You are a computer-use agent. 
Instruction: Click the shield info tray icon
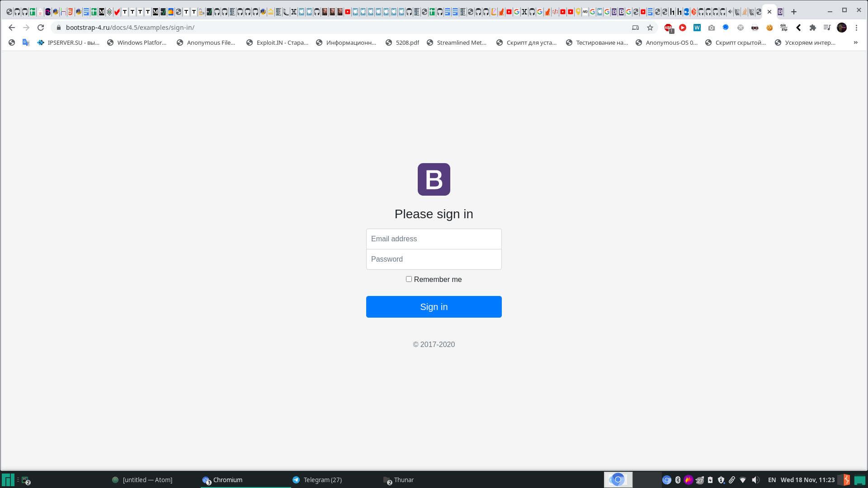tap(721, 480)
